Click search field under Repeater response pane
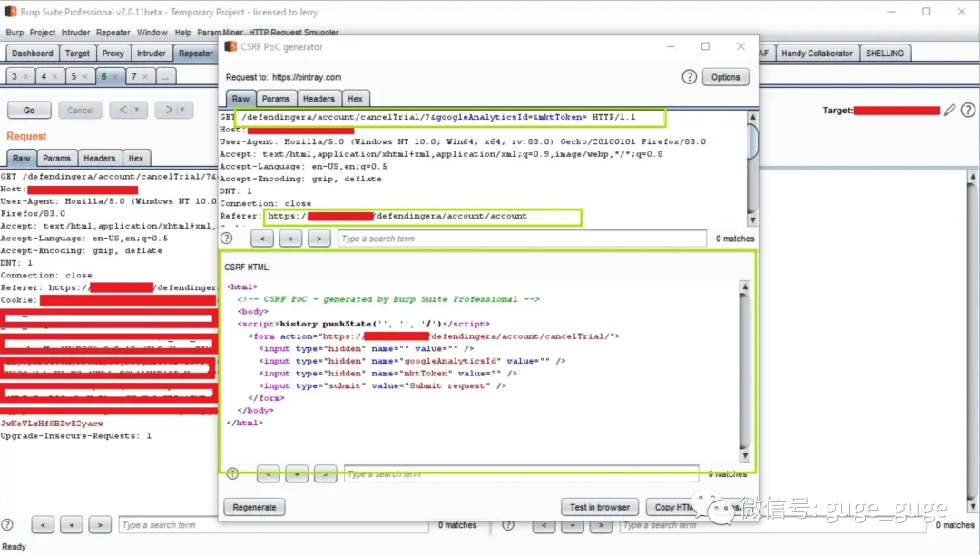 coord(773,525)
